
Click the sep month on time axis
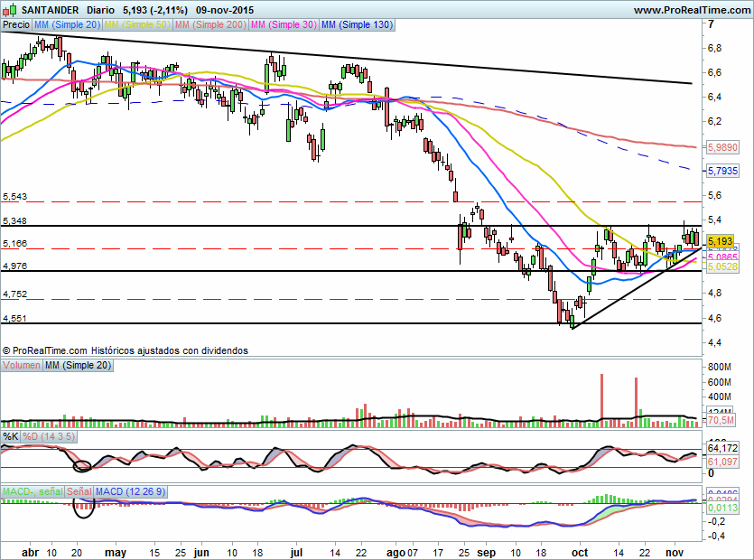pos(486,552)
